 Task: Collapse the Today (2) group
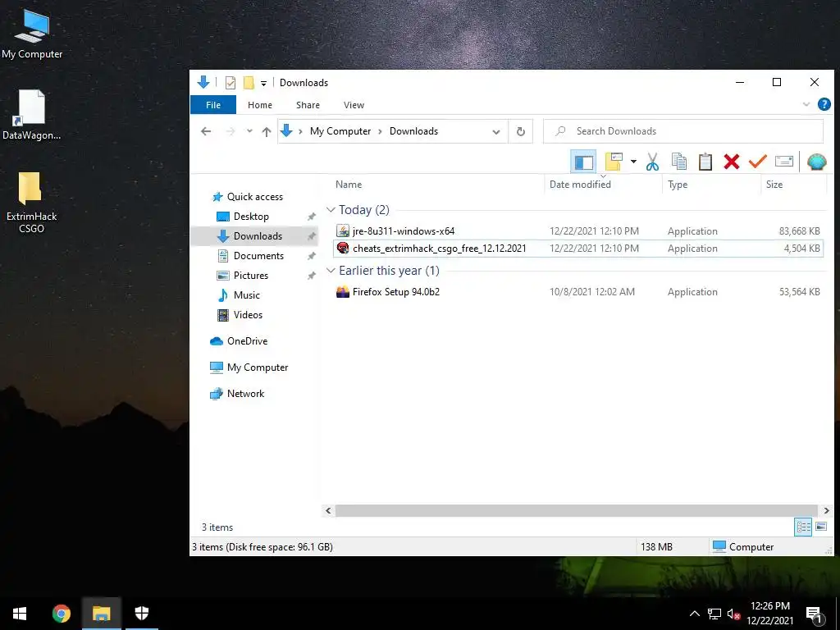tap(331, 209)
